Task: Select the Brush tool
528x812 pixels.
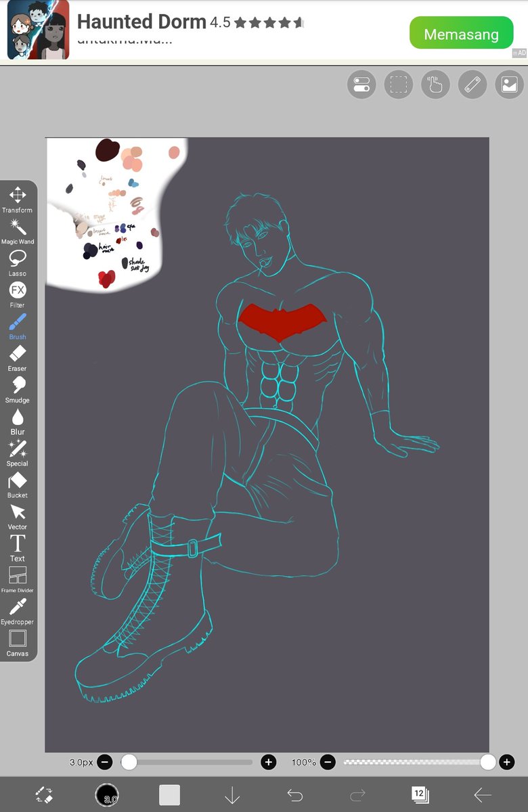Action: coord(18,327)
